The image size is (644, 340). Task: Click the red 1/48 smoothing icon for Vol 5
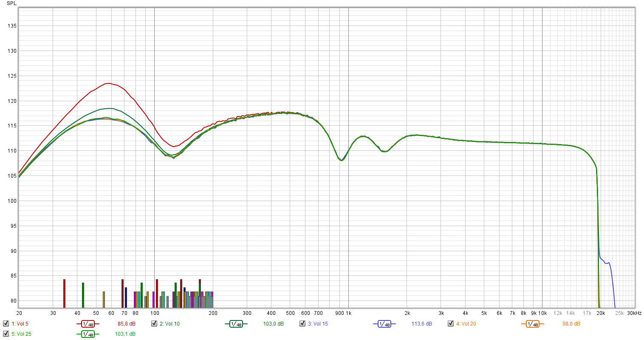point(88,324)
